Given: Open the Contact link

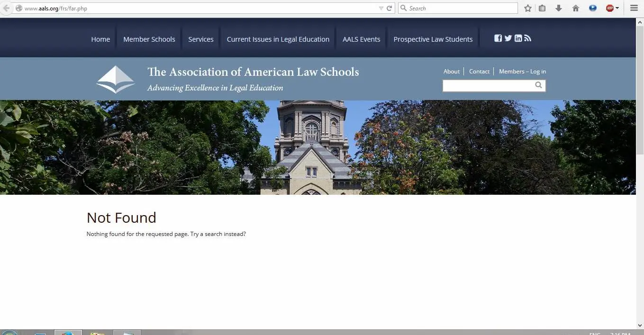Looking at the screenshot, I should click(x=479, y=72).
